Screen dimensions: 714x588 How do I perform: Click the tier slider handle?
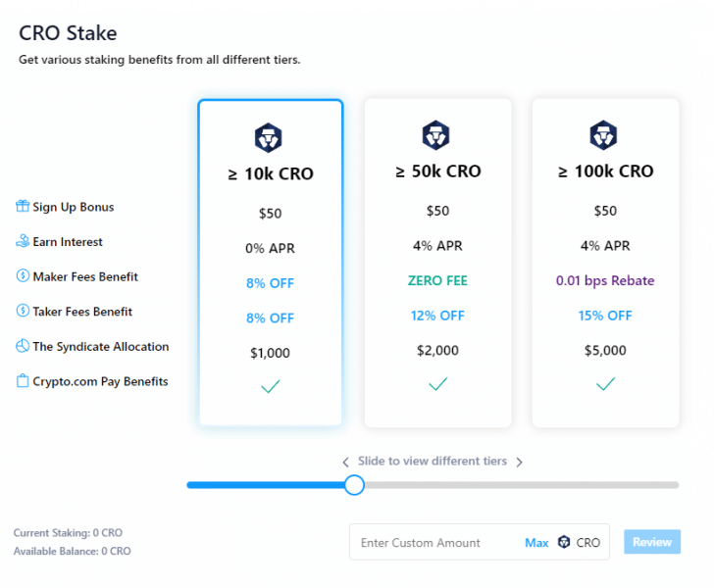click(354, 484)
